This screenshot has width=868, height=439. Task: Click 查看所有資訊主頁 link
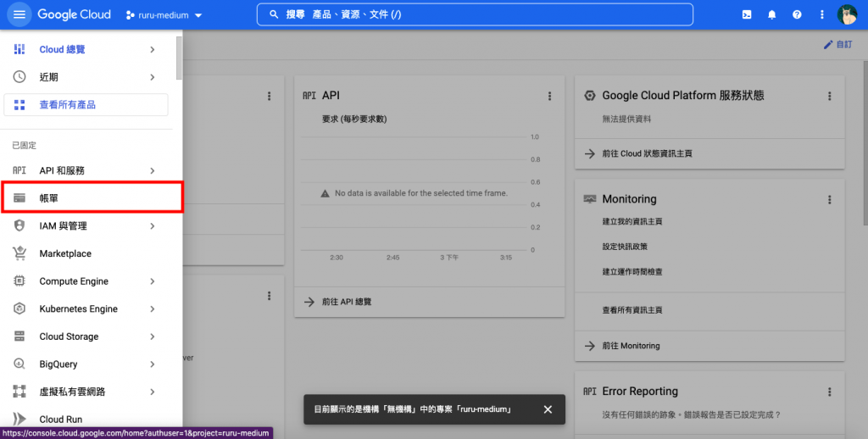(x=632, y=310)
